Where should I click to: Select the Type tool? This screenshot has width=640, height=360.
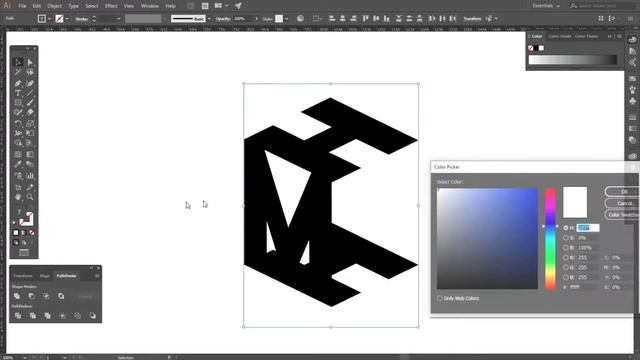click(x=18, y=93)
